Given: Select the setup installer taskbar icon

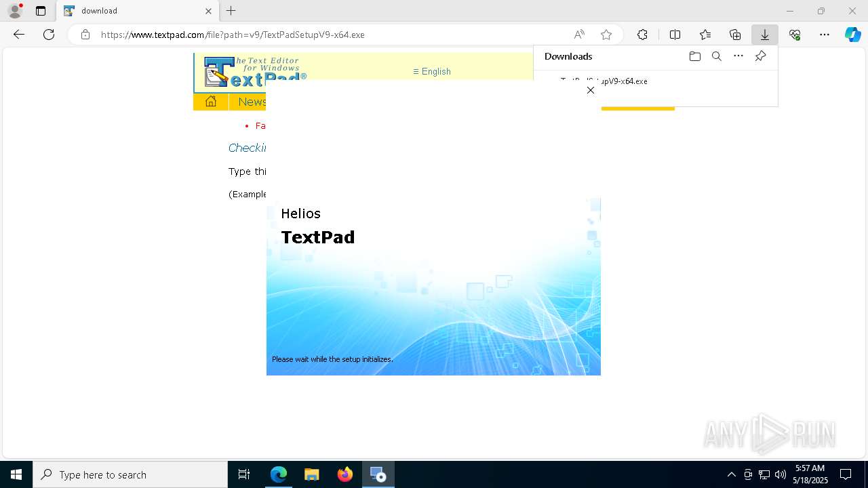Looking at the screenshot, I should [x=378, y=474].
